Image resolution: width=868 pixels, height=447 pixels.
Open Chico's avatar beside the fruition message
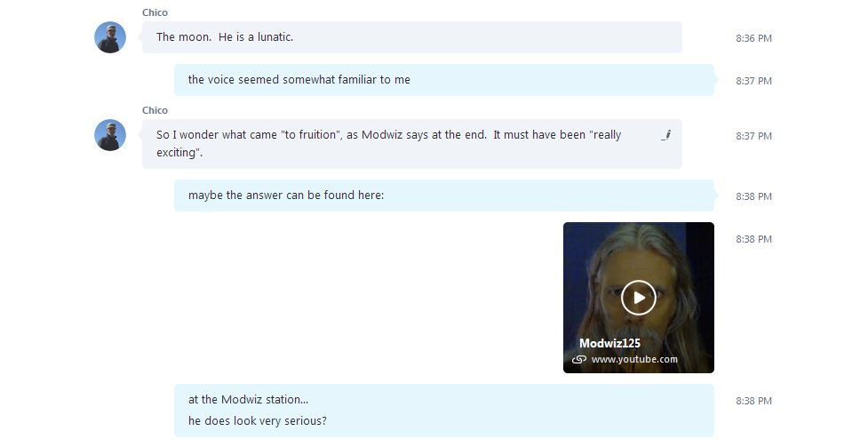(110, 135)
